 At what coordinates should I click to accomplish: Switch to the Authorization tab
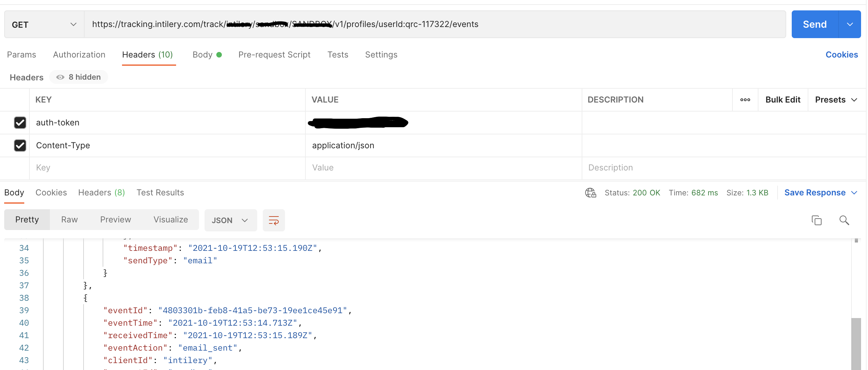[x=79, y=55]
